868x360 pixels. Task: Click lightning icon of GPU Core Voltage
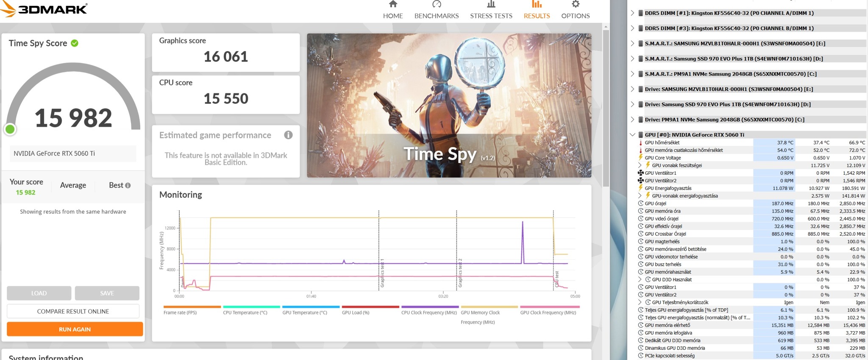tap(640, 158)
